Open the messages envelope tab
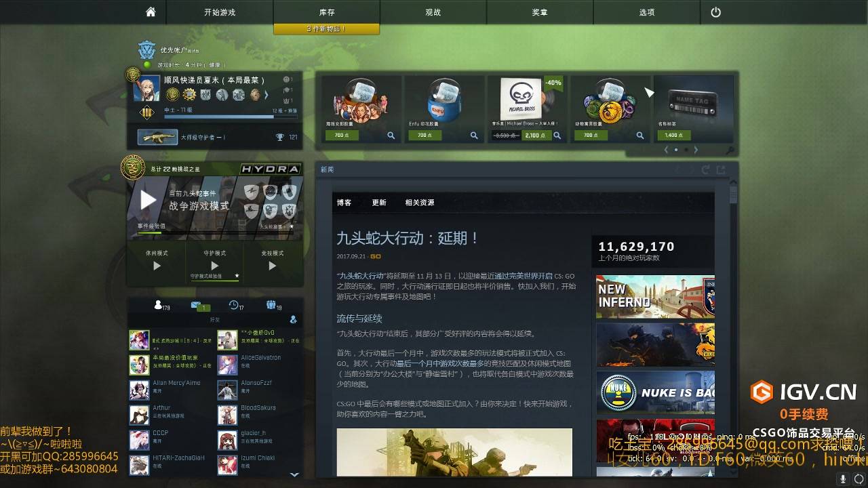The height and width of the screenshot is (488, 868). click(x=199, y=306)
